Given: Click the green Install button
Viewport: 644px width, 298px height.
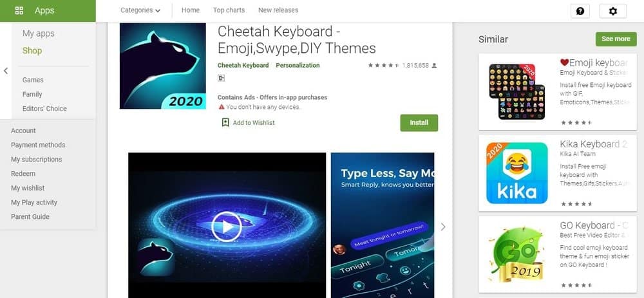Looking at the screenshot, I should coord(419,123).
